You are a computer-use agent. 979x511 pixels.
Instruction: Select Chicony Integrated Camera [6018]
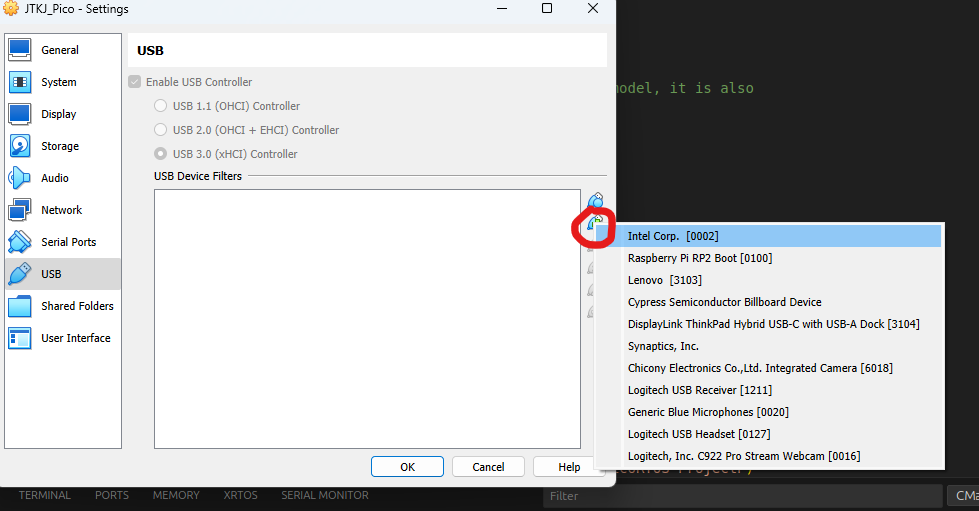(769, 368)
